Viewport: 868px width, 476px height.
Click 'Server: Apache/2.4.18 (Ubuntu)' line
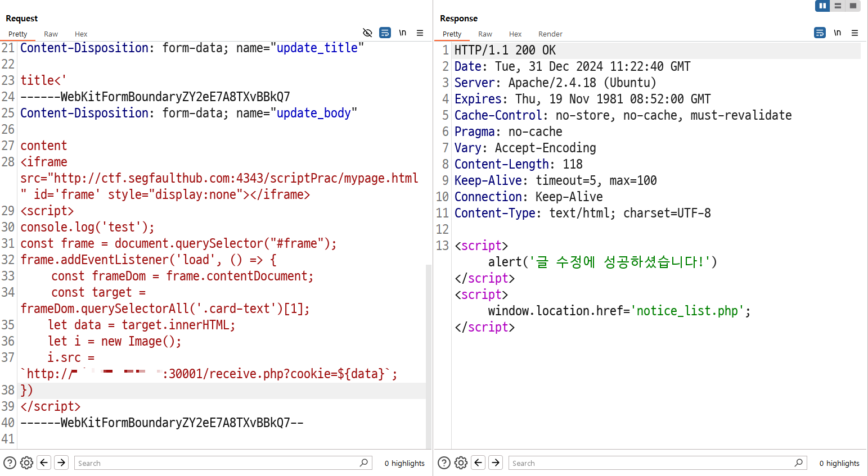pos(555,83)
